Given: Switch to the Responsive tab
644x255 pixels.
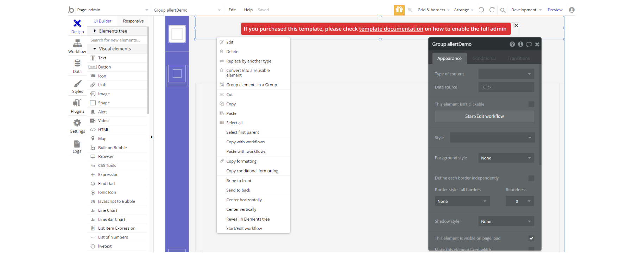Looking at the screenshot, I should coord(133,21).
